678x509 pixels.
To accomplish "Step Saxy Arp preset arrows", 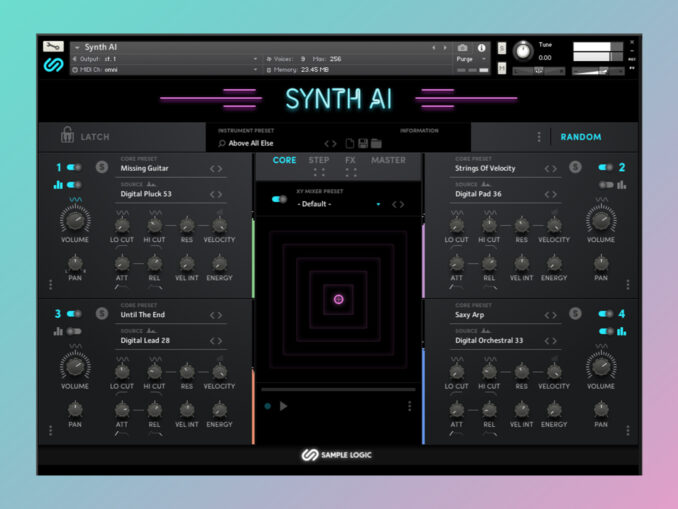I will click(550, 315).
